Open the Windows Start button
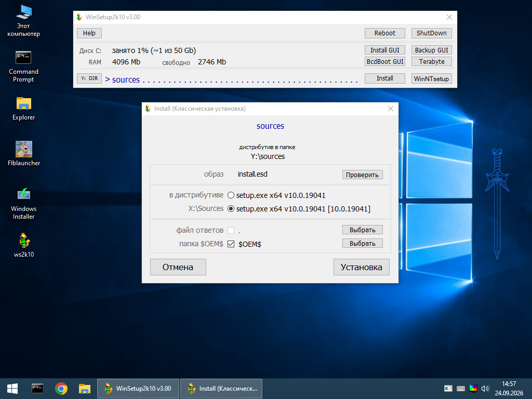532x399 pixels. point(12,389)
